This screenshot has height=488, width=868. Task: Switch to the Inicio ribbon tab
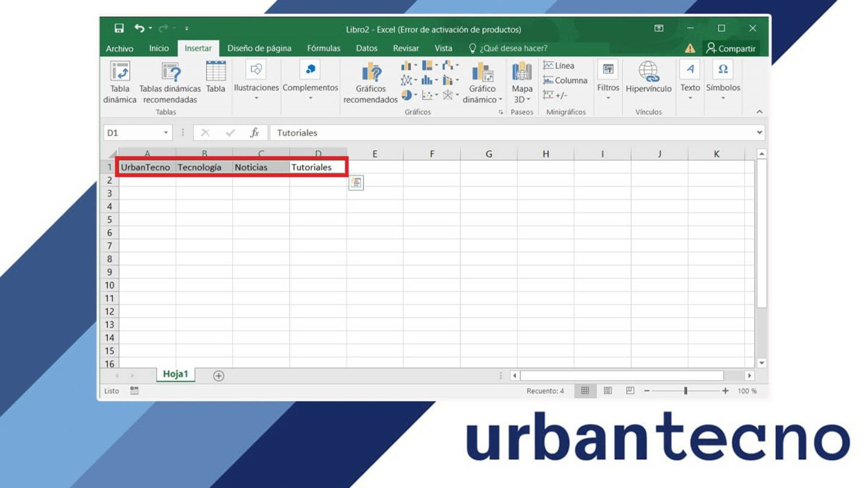click(159, 48)
